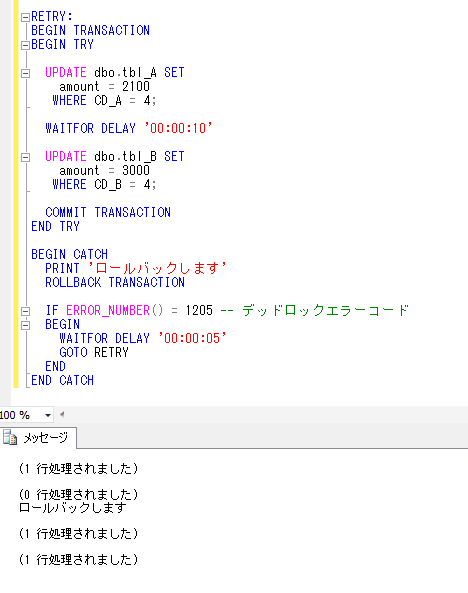Screen dimensions: 468x593
Task: Click the GOTO RETRY statement
Action: pyautogui.click(x=94, y=352)
